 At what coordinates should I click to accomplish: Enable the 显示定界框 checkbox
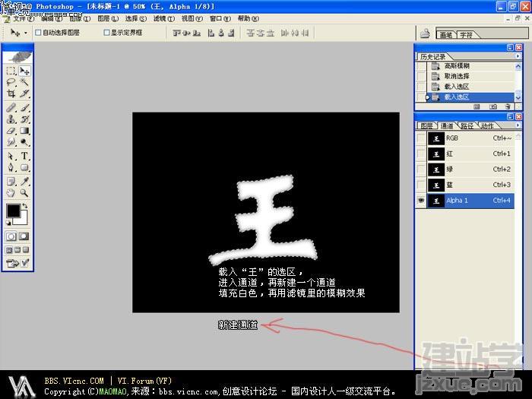pyautogui.click(x=106, y=33)
